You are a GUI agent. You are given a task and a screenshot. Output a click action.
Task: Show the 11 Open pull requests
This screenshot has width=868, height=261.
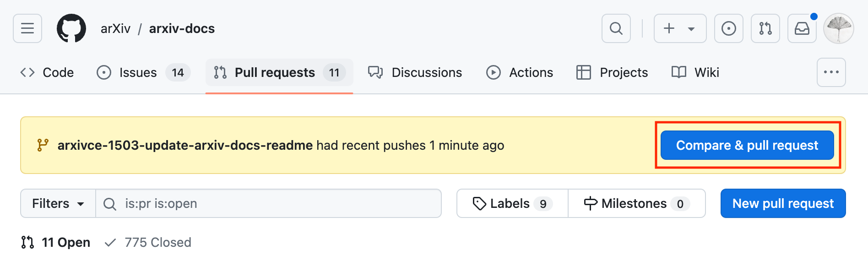tap(55, 242)
